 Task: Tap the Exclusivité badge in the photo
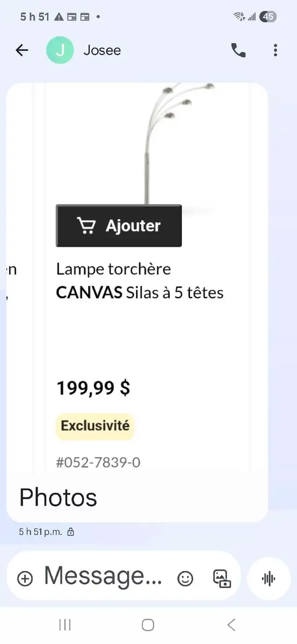point(95,426)
